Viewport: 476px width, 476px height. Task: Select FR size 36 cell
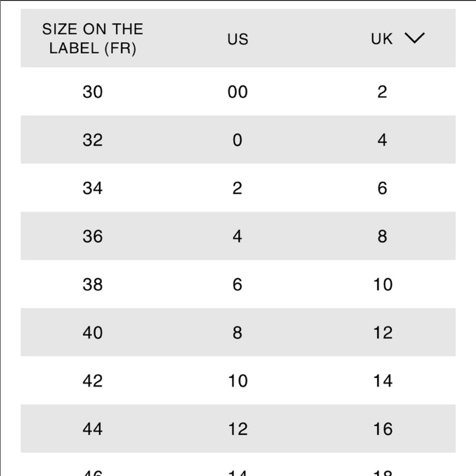(93, 236)
